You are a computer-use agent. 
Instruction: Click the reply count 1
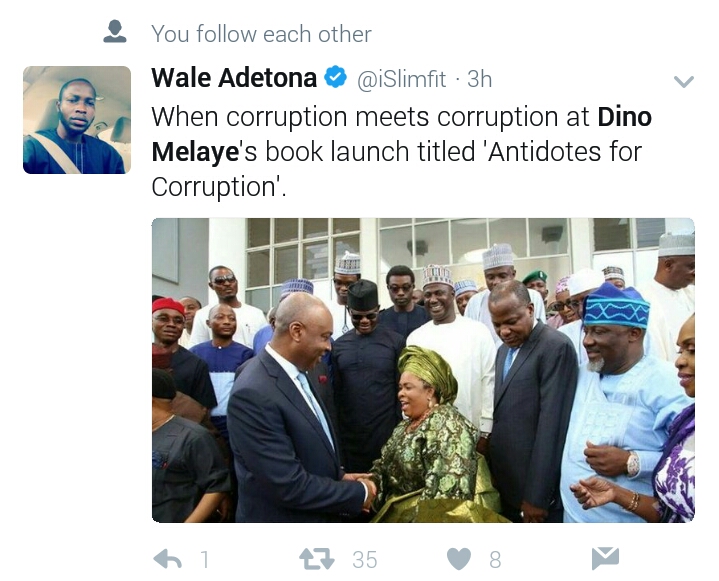205,560
